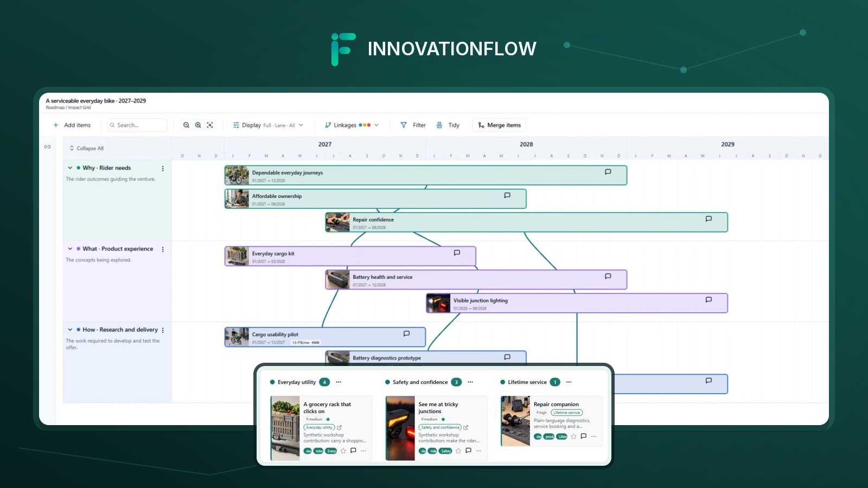868x488 pixels.
Task: Open comments on Everyday cargo kit bar
Action: click(x=457, y=253)
